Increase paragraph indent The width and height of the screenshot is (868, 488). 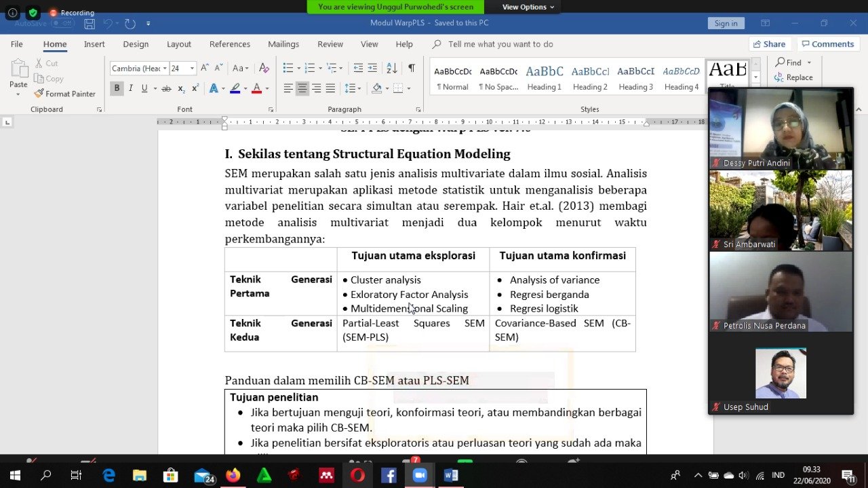[372, 68]
